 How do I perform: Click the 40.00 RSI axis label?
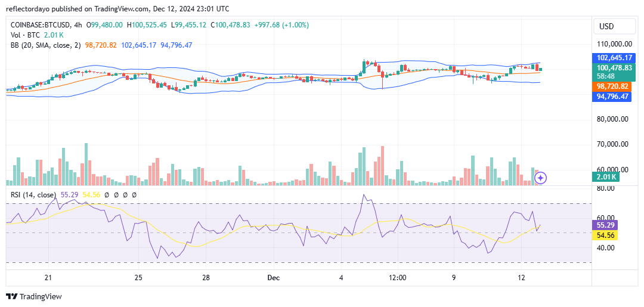coord(606,248)
